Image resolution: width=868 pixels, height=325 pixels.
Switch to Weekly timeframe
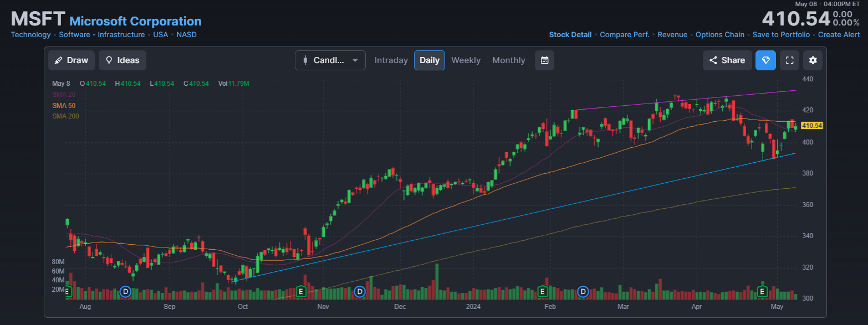pos(466,60)
